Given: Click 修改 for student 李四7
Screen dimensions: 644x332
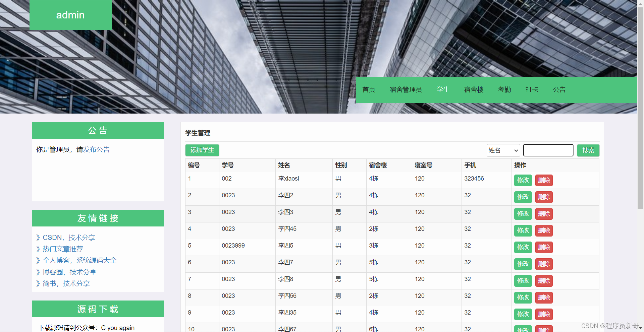Looking at the screenshot, I should 523,264.
